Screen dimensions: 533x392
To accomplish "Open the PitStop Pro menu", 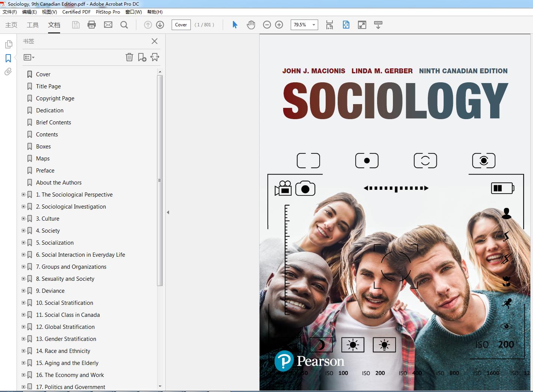I will click(108, 12).
